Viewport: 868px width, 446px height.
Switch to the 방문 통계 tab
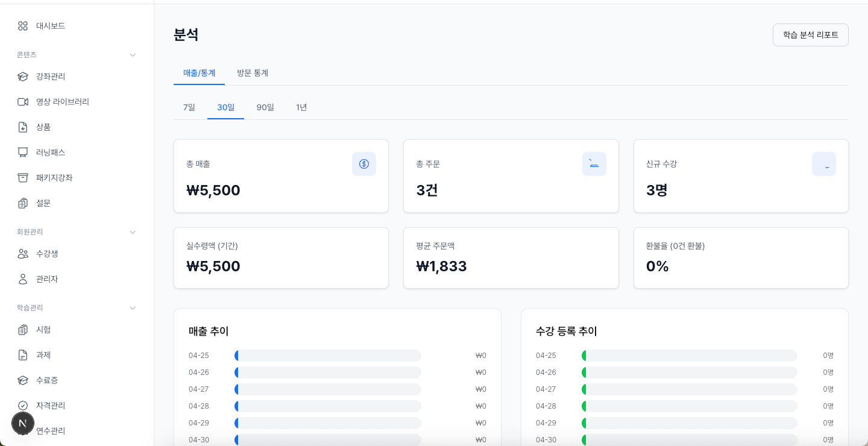[x=253, y=73]
